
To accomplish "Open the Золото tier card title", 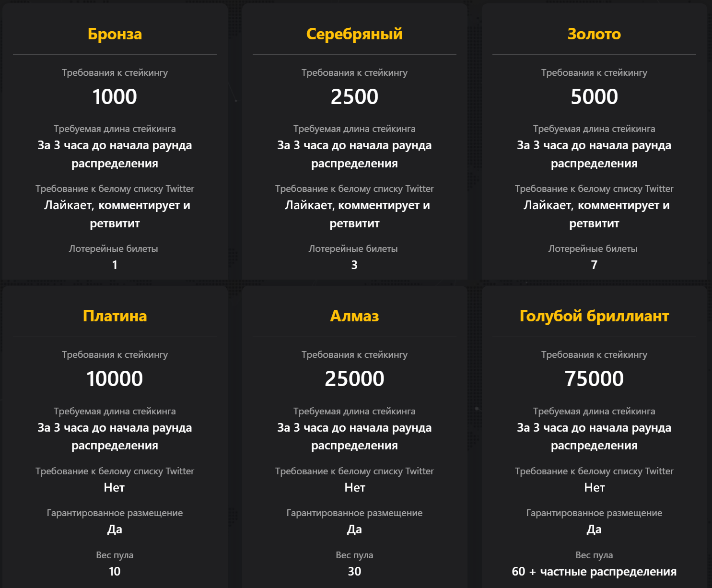I will click(x=594, y=34).
